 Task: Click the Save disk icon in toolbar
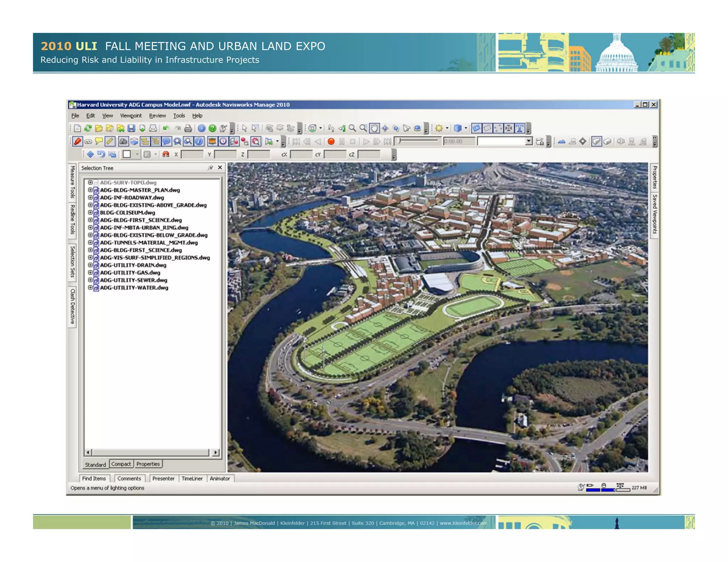click(x=131, y=128)
